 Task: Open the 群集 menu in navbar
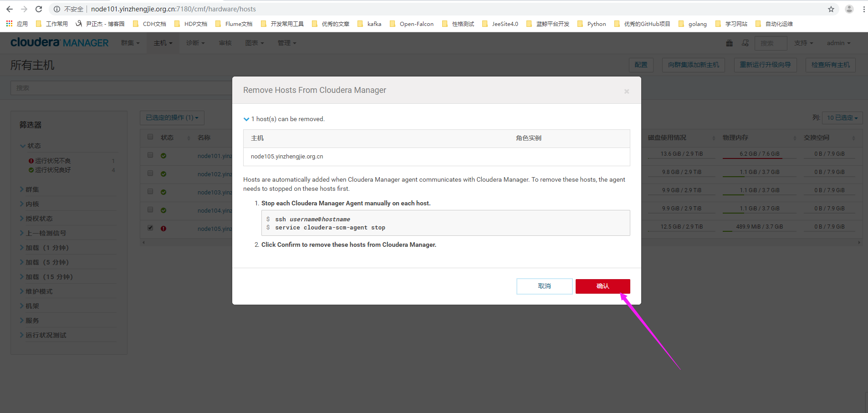130,43
